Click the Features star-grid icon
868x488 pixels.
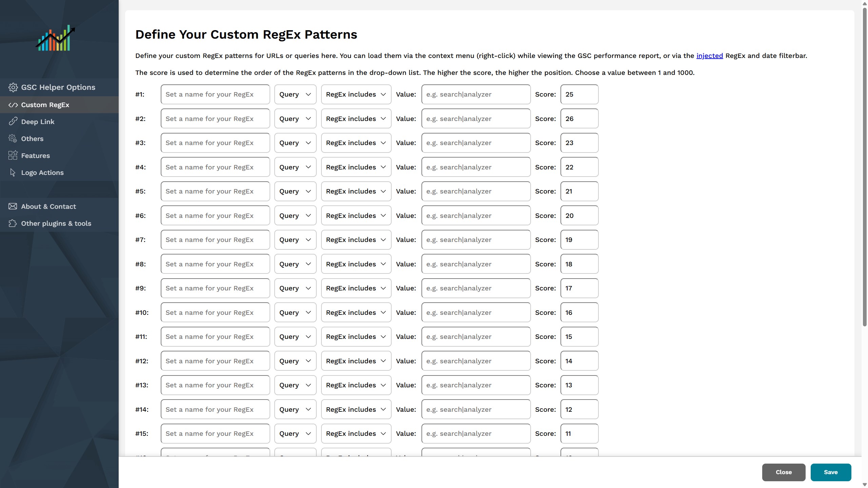[x=13, y=155]
